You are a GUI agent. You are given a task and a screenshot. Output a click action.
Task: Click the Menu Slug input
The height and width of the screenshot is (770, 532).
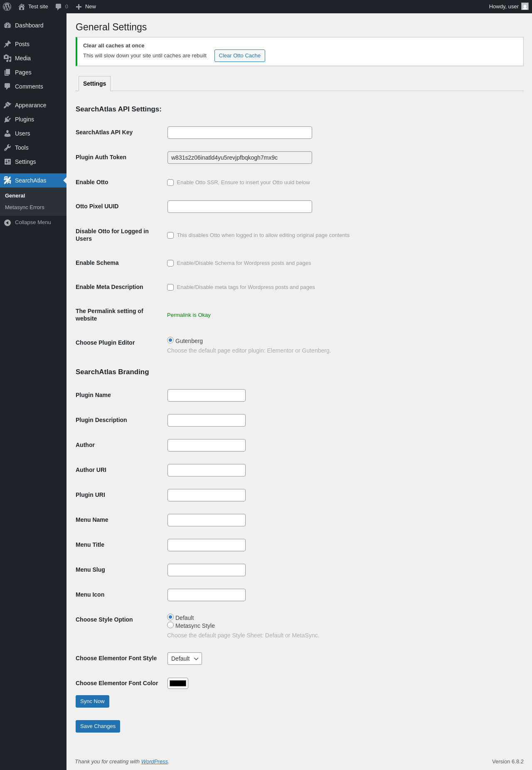207,570
